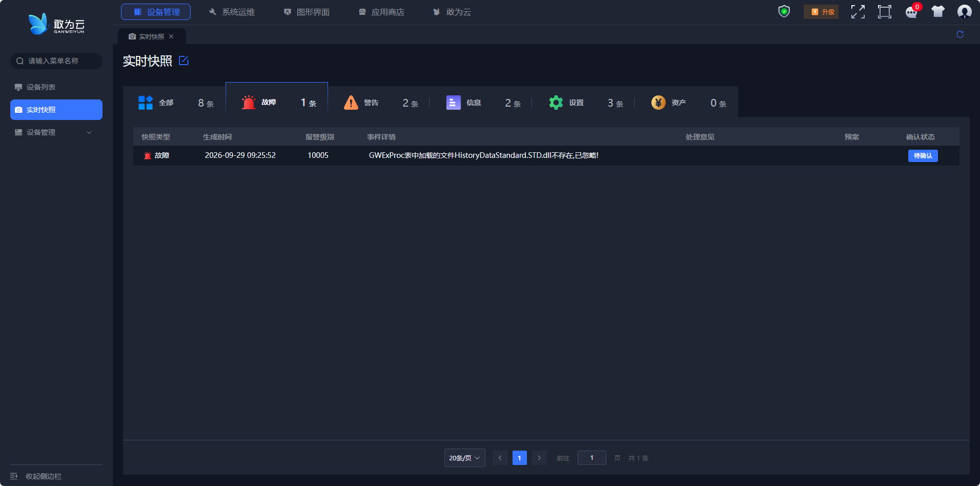Open the theme shirt icon
Viewport: 980px width, 486px height.
click(938, 12)
